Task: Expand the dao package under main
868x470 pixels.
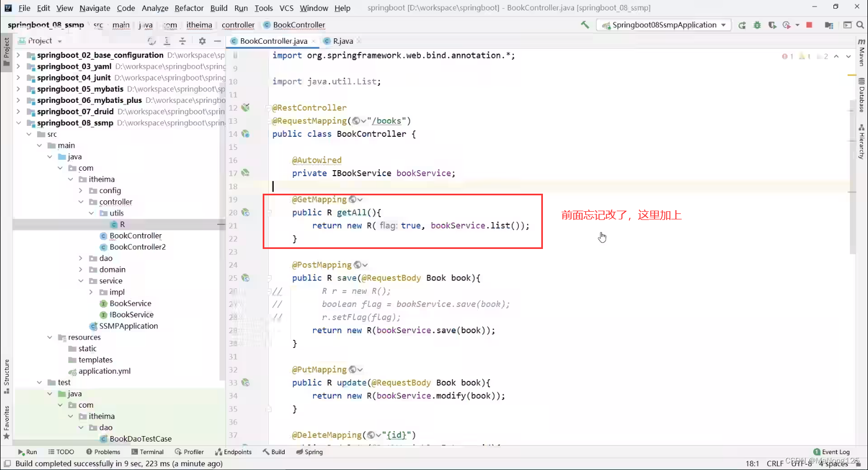Action: (x=80, y=258)
